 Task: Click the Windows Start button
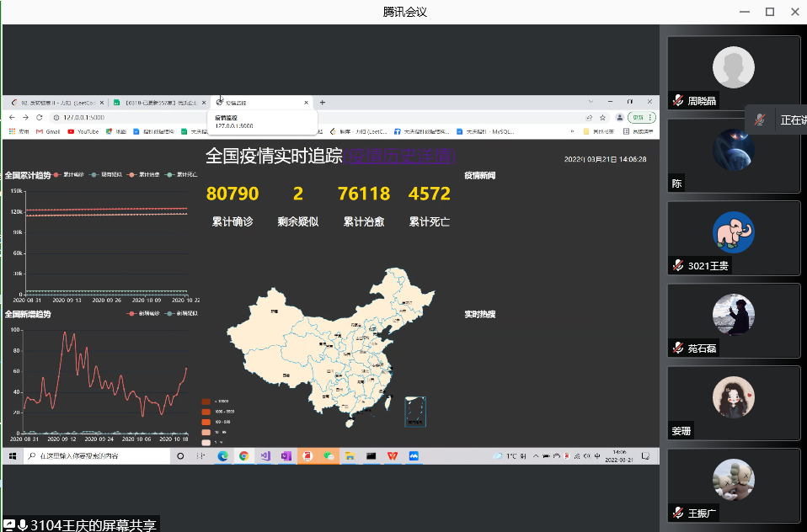13,455
